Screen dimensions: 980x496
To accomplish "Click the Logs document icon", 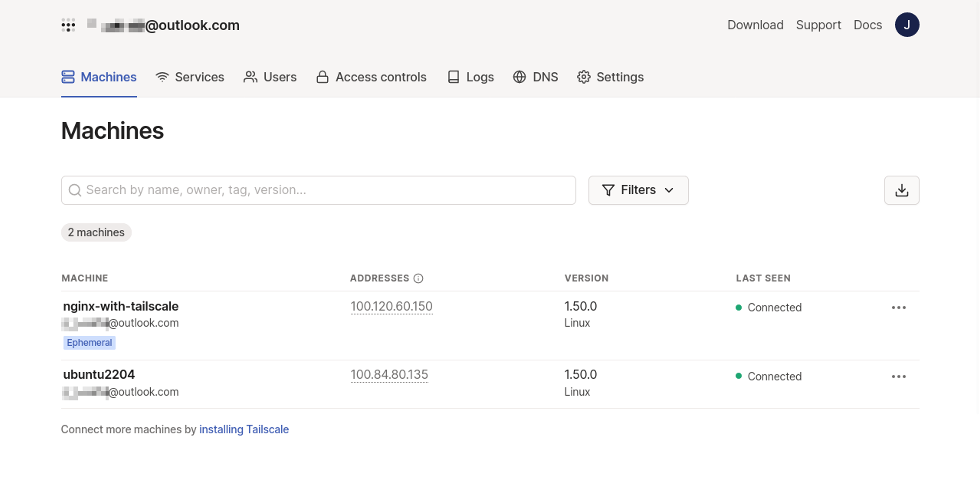I will (x=454, y=77).
